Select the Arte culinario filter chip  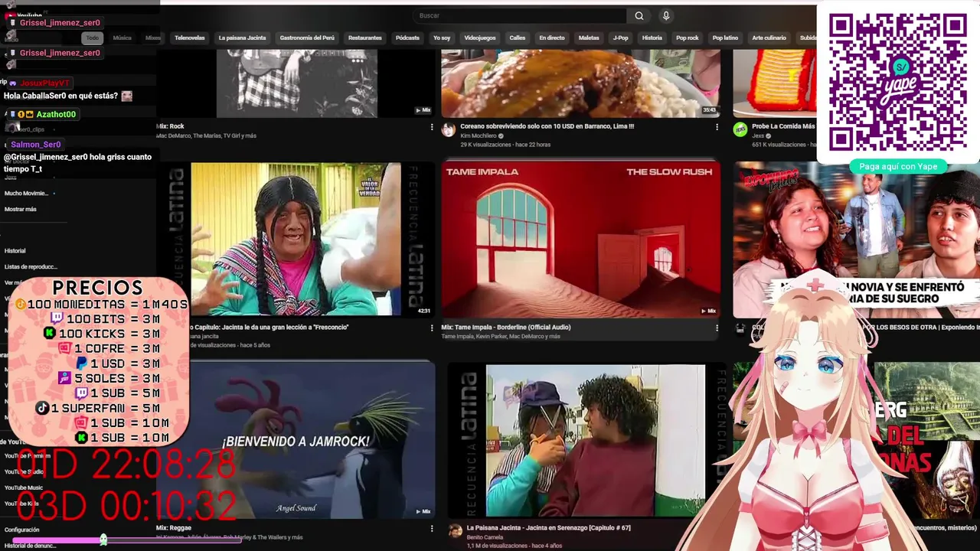[x=769, y=37]
